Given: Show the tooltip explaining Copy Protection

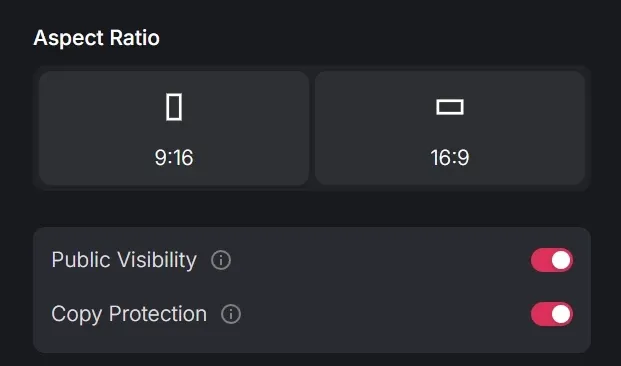Looking at the screenshot, I should click(231, 314).
